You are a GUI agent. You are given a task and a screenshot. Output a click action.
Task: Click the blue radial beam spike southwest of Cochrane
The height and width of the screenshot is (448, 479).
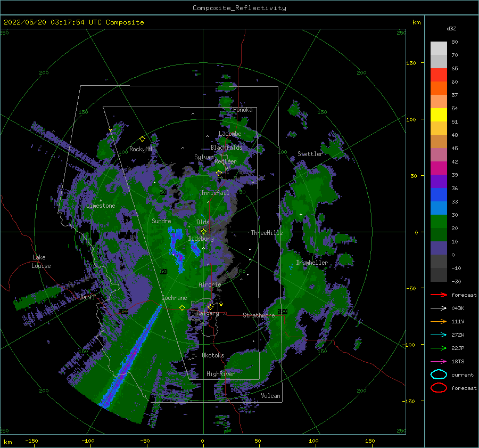[131, 356]
